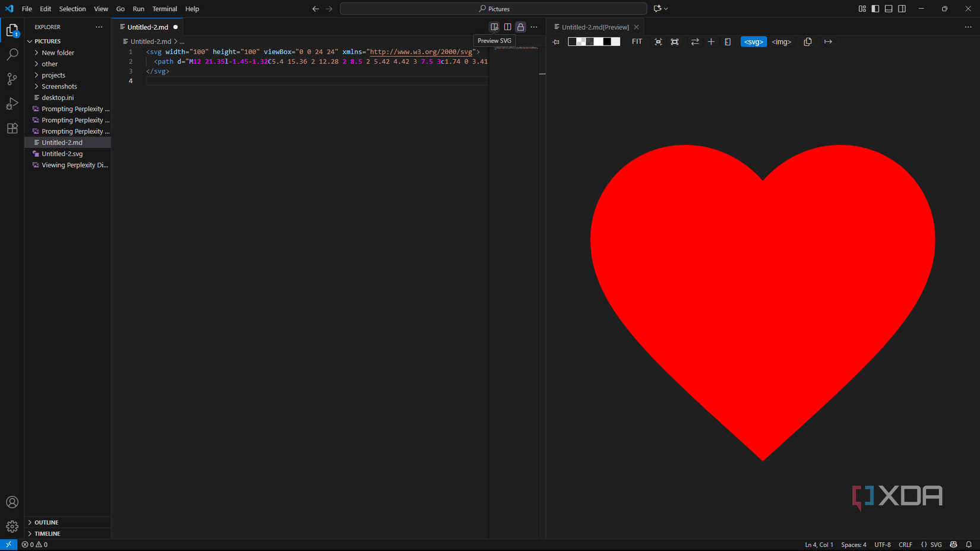Click FIT button in preview toolbar
980x551 pixels.
[x=637, y=42]
